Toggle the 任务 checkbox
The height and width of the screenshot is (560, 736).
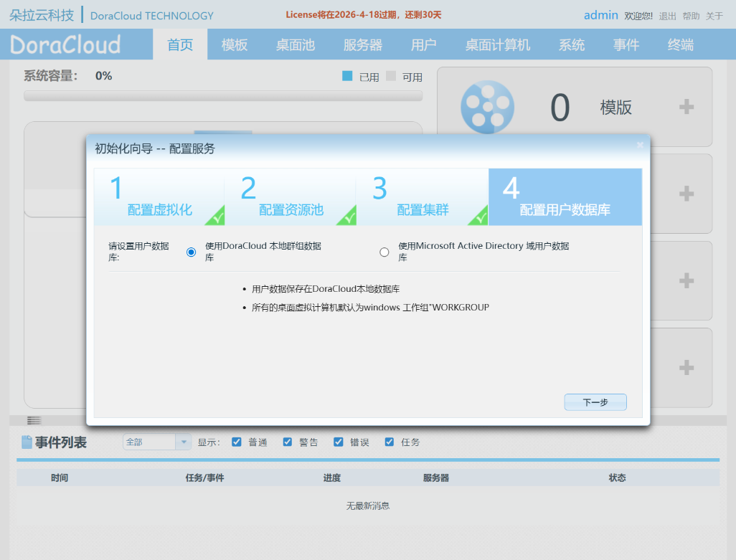coord(389,442)
